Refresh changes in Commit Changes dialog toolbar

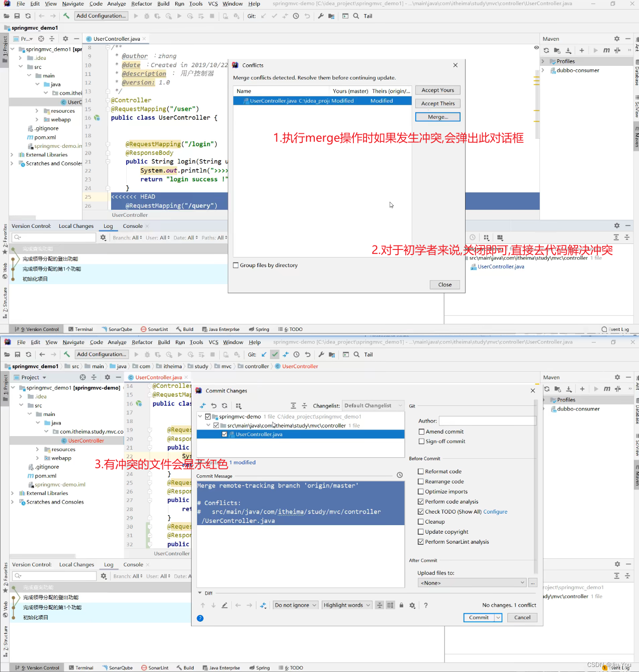coord(225,405)
